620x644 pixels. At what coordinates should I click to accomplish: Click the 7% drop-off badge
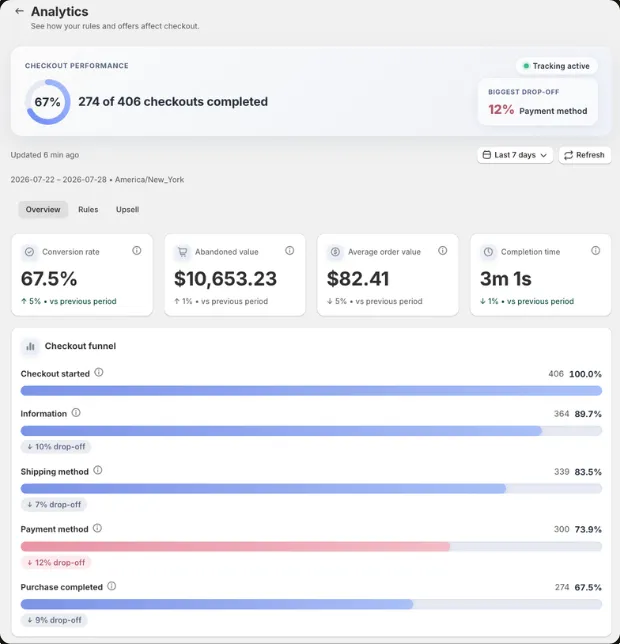point(54,504)
